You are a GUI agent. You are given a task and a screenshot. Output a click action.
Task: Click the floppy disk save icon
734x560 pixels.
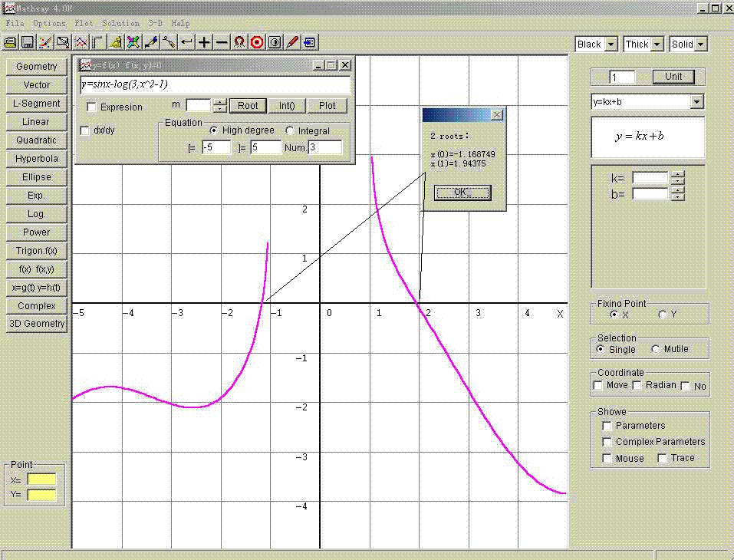(28, 43)
